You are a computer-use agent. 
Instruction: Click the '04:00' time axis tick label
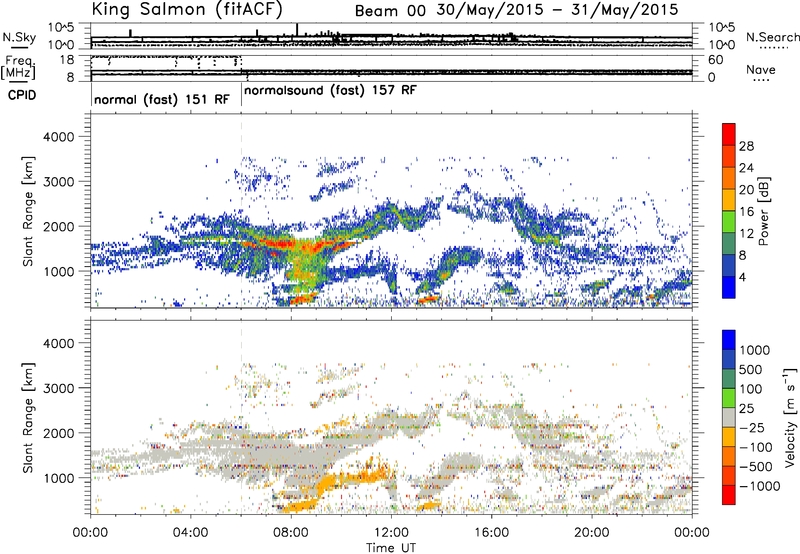coord(190,533)
